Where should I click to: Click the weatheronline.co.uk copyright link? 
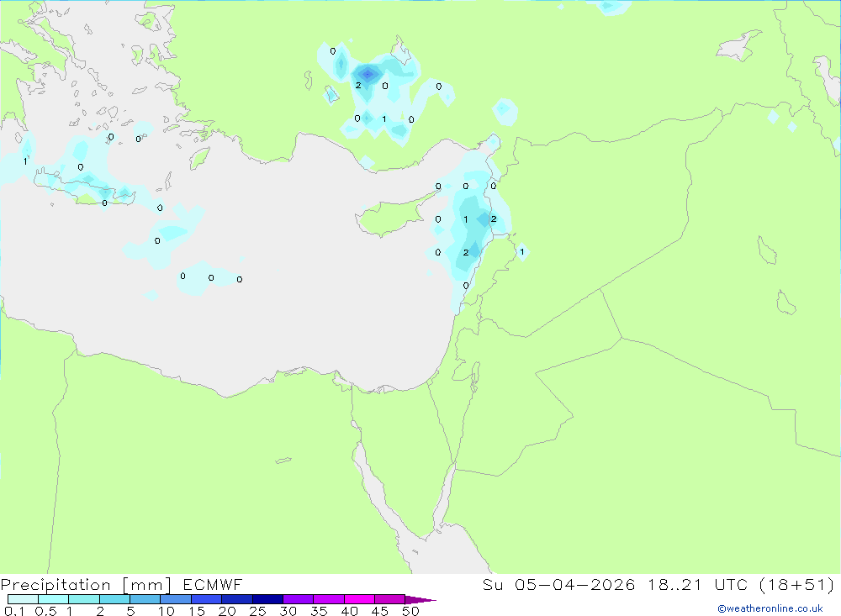click(x=770, y=608)
